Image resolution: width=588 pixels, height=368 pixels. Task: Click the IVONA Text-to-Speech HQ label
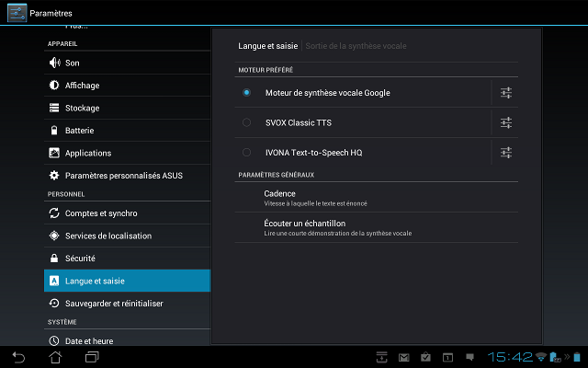point(314,153)
